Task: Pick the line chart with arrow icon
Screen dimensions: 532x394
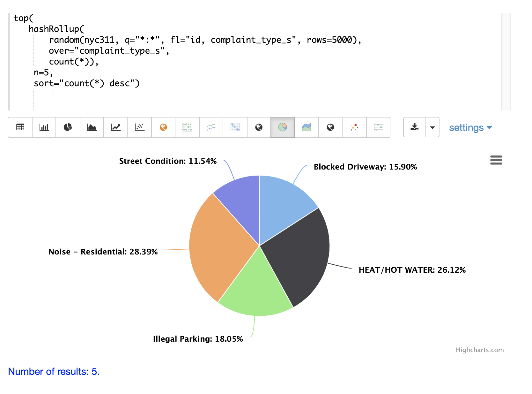Action: [x=115, y=127]
